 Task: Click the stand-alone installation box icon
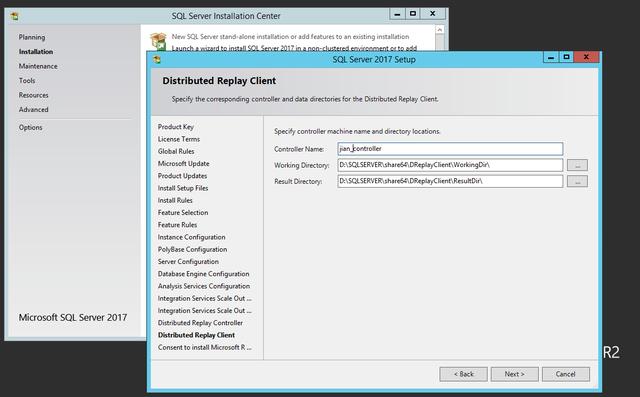pyautogui.click(x=158, y=41)
